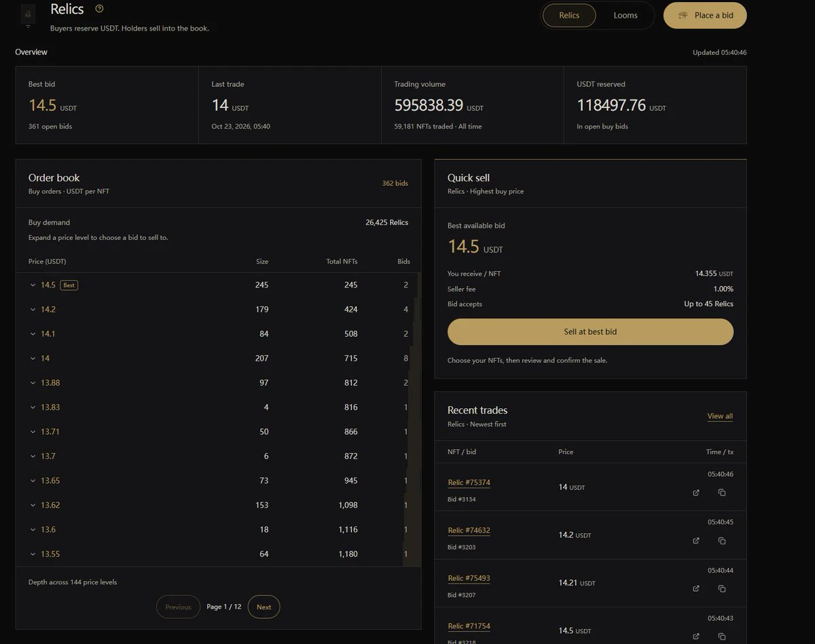Expand the 13.83 price level
This screenshot has height=644, width=815.
(218, 408)
